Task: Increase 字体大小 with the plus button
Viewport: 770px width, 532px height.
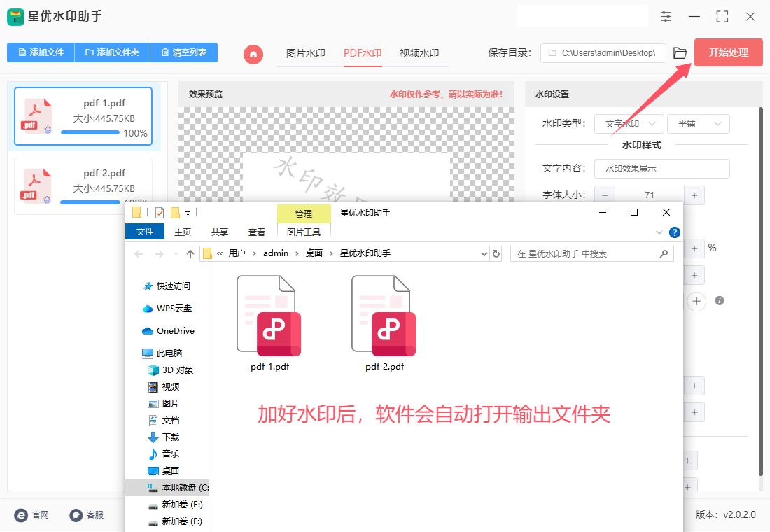Action: (694, 195)
